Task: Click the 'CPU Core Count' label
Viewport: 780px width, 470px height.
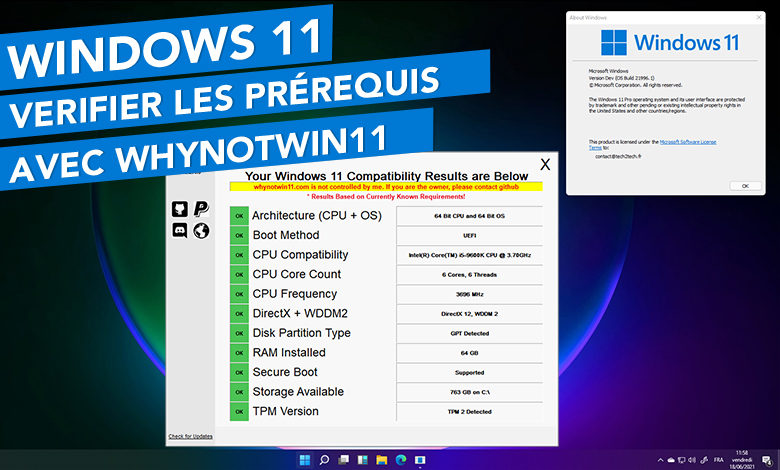Action: click(297, 274)
